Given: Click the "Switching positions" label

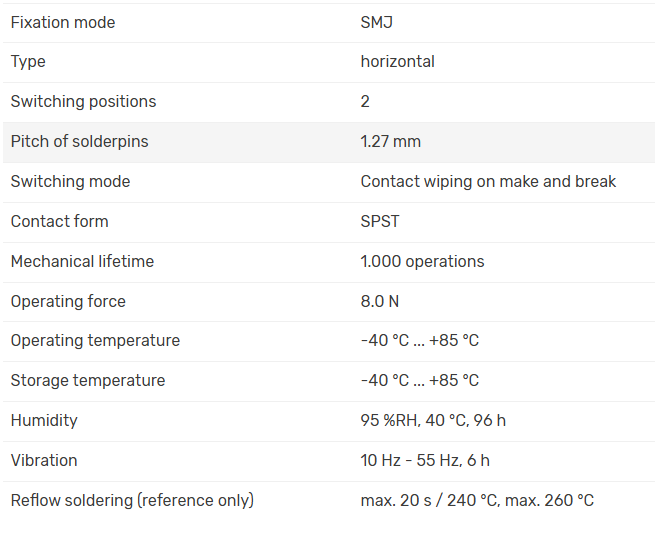Looking at the screenshot, I should (83, 102).
